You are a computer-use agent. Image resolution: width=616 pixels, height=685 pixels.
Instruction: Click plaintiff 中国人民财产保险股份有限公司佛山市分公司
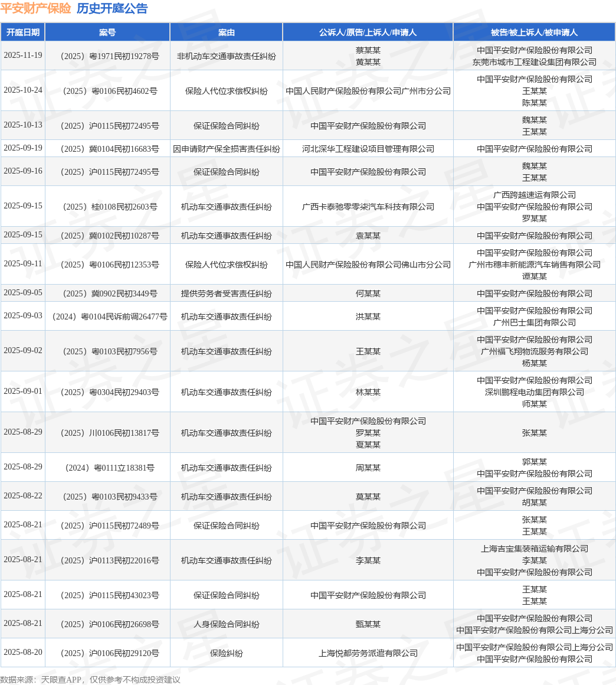point(368,265)
